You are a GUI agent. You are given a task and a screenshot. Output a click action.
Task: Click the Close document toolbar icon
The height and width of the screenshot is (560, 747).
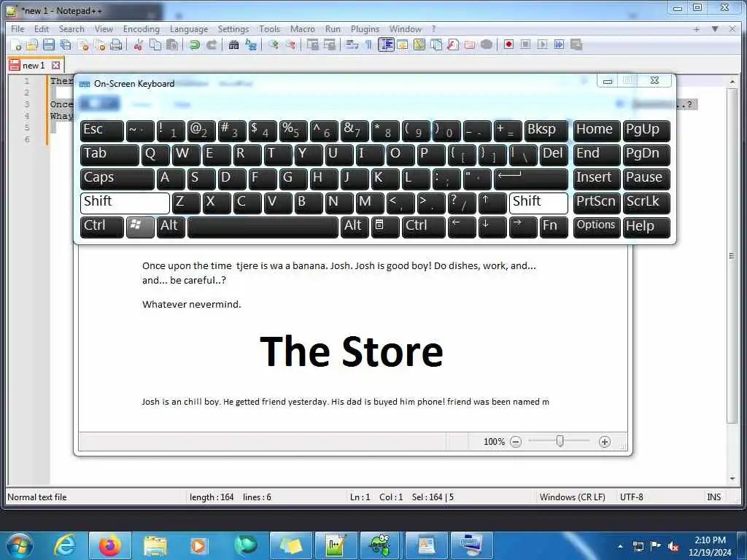pyautogui.click(x=83, y=45)
